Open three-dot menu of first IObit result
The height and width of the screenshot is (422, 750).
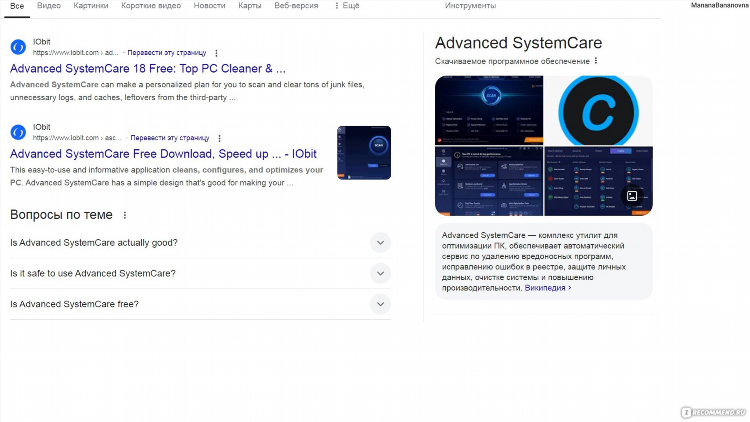click(216, 53)
